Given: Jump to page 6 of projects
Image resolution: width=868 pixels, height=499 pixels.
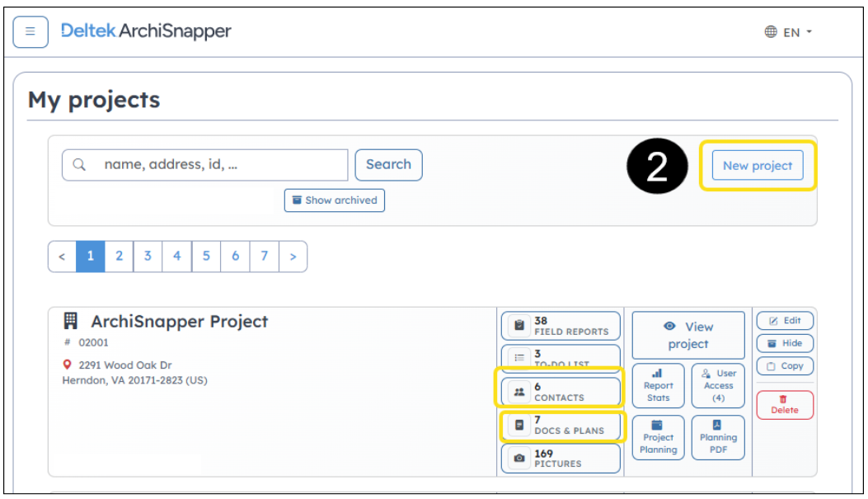Looking at the screenshot, I should click(235, 257).
